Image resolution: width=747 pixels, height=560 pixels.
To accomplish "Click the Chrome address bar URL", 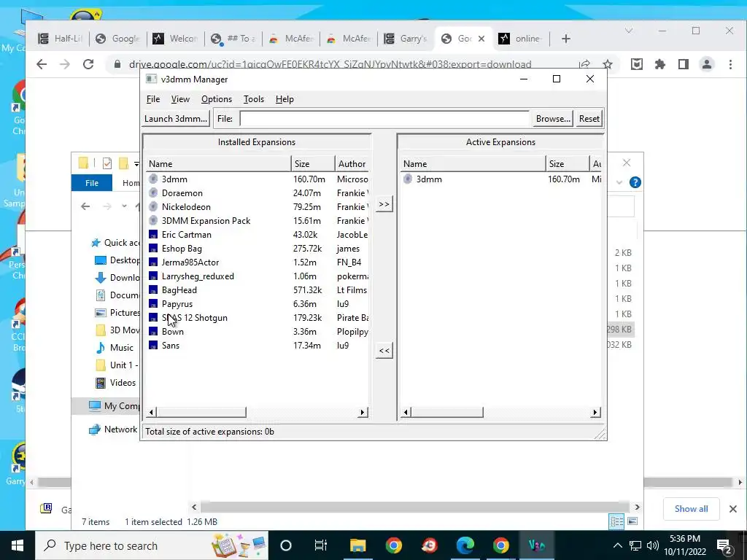I will point(330,64).
